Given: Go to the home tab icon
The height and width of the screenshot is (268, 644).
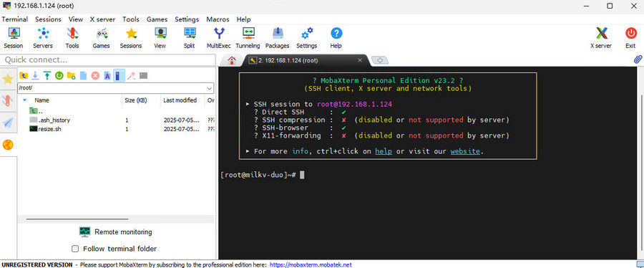Looking at the screenshot, I should 232,60.
